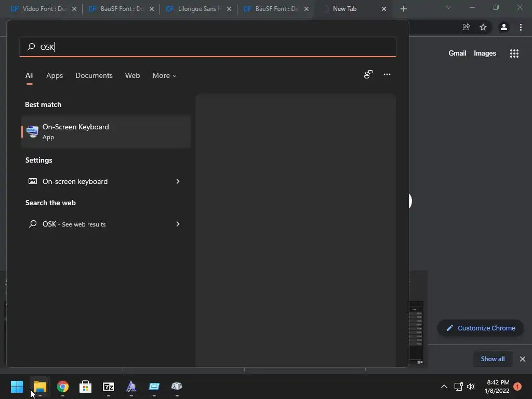This screenshot has height=399, width=532.
Task: Expand the OSK web results arrow
Action: click(x=178, y=224)
